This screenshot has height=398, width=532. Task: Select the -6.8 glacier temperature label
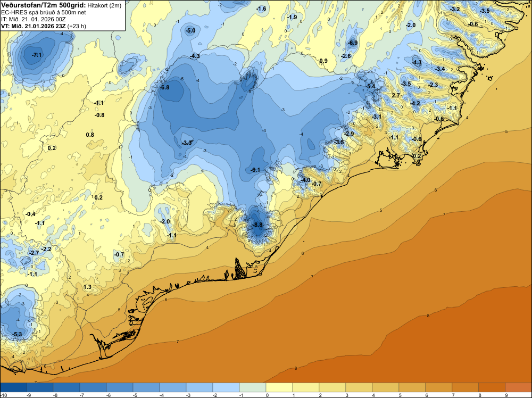164,88
